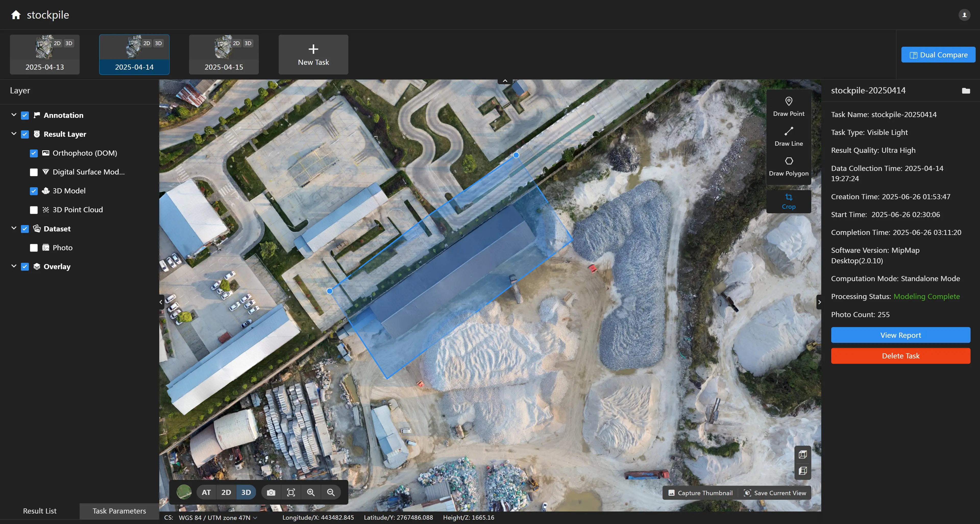Collapse the Annotation group chevron
The height and width of the screenshot is (524, 980).
(14, 115)
